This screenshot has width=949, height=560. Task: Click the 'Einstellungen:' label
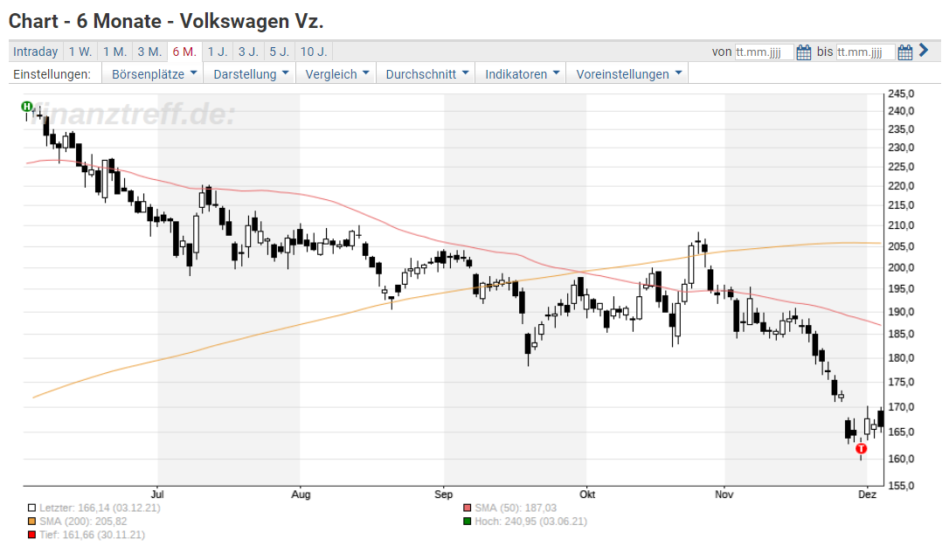(52, 74)
